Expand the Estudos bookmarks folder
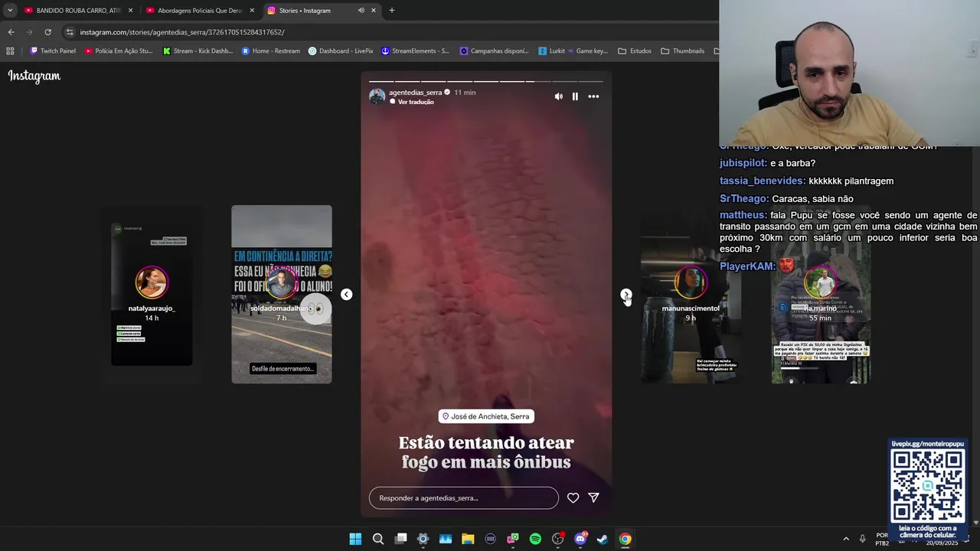 coord(635,51)
